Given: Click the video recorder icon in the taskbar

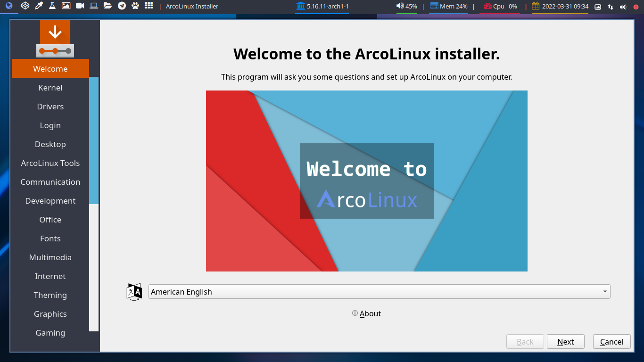Looking at the screenshot, I should (80, 7).
